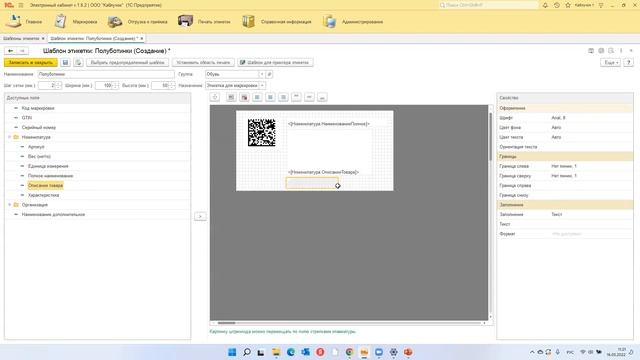
Task: Click the Высота spinner arrows
Action: (172, 86)
